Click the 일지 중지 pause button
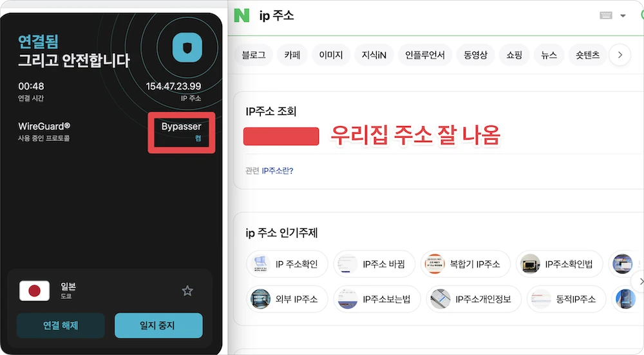644x355 pixels. tap(158, 325)
